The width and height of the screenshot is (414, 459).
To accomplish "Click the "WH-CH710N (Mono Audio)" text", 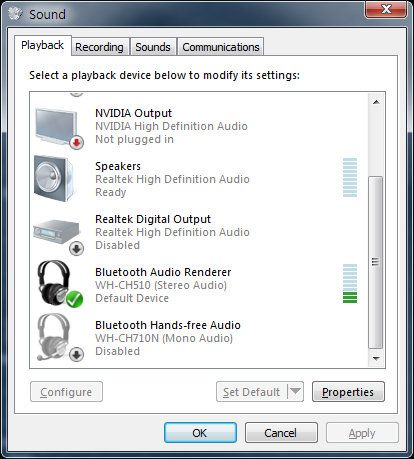I will click(x=164, y=338).
